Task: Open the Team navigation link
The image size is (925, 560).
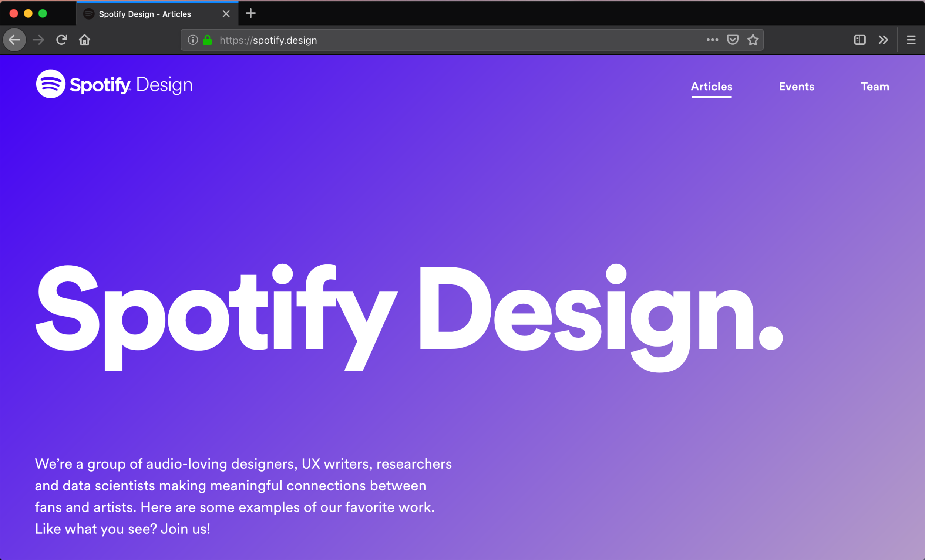Action: (875, 87)
